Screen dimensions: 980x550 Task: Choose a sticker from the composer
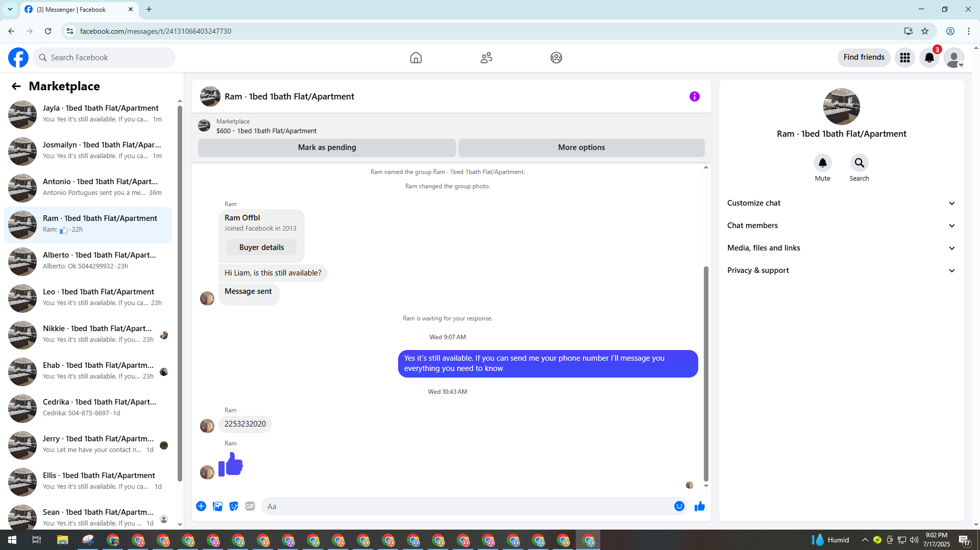[234, 506]
